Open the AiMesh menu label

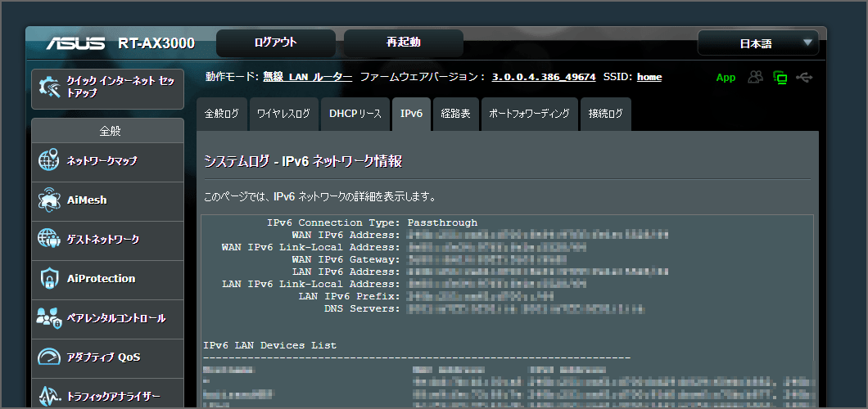(87, 200)
